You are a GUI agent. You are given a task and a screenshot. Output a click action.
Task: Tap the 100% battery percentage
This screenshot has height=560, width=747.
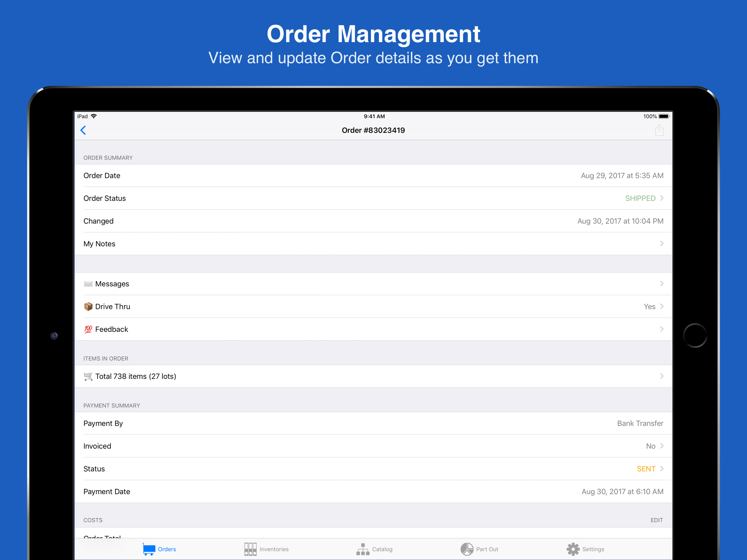pos(650,116)
